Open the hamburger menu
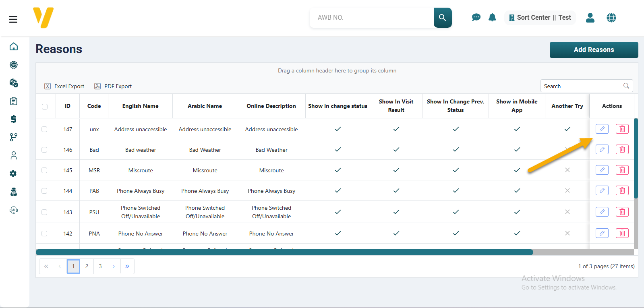 pyautogui.click(x=13, y=19)
